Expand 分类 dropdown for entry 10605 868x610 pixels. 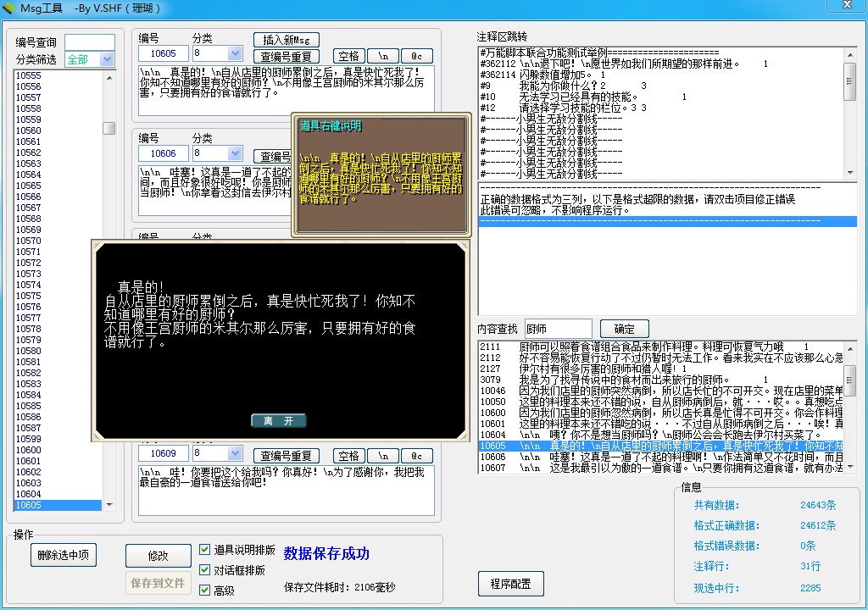[x=235, y=55]
